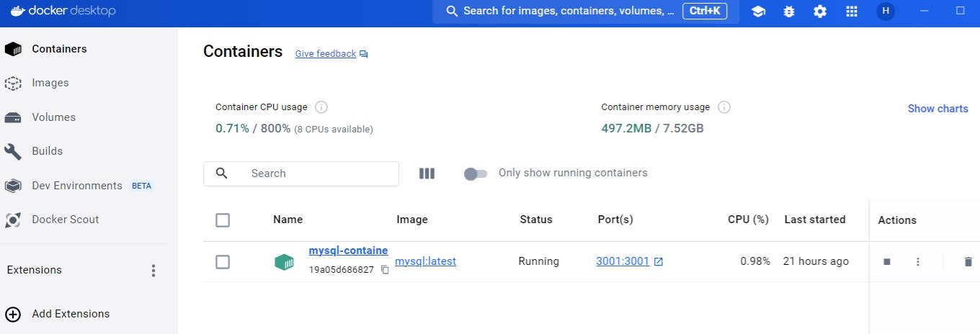Open Settings gear icon in header
The image size is (980, 334).
820,12
